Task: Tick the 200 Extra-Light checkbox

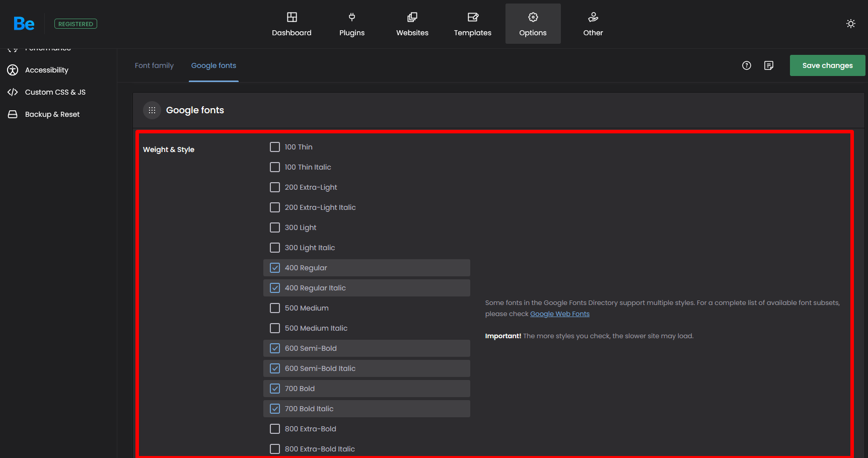Action: click(x=275, y=187)
